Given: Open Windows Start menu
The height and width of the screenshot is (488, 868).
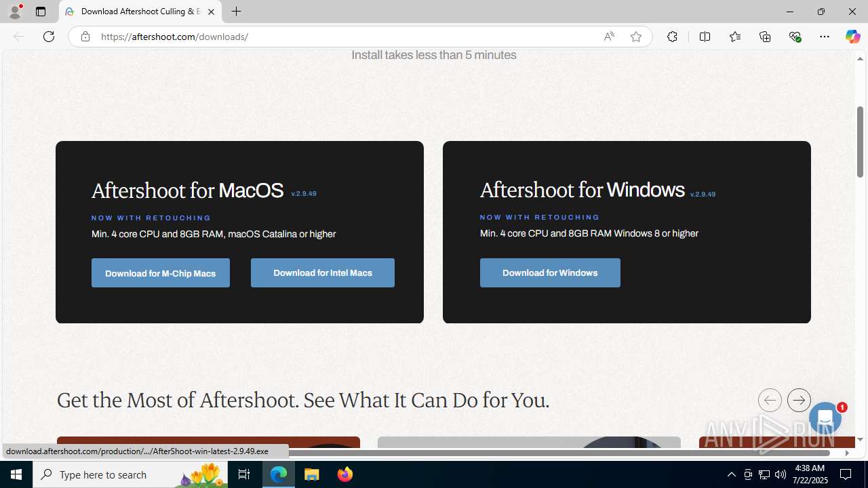Looking at the screenshot, I should [x=16, y=474].
